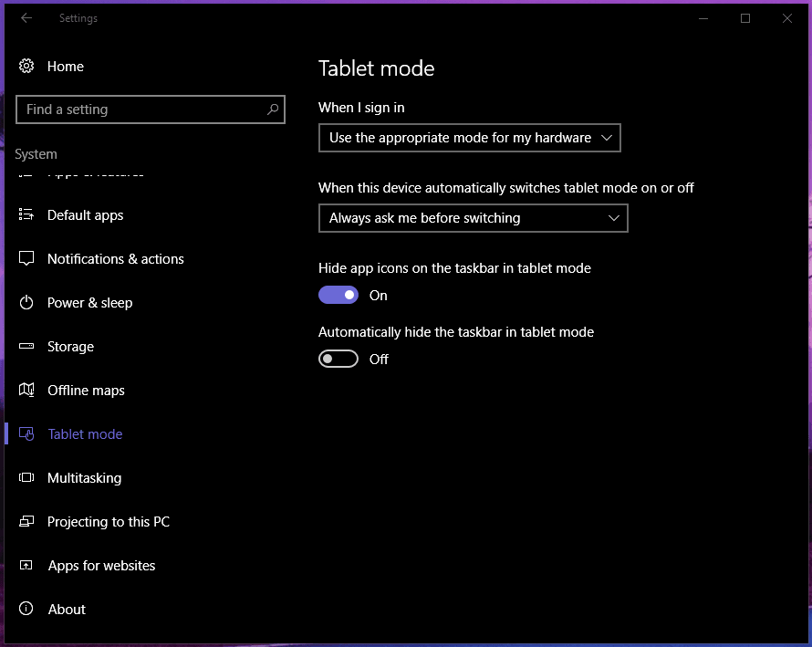Click the Find a setting search box
This screenshot has height=647, width=812.
[137, 110]
